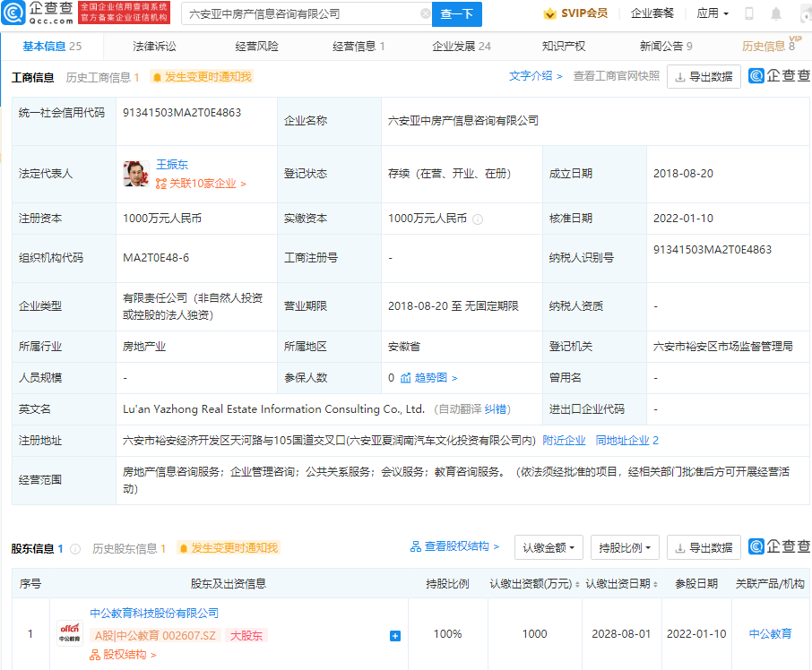Open the 企业套餐 link
The width and height of the screenshot is (812, 670).
(652, 13)
